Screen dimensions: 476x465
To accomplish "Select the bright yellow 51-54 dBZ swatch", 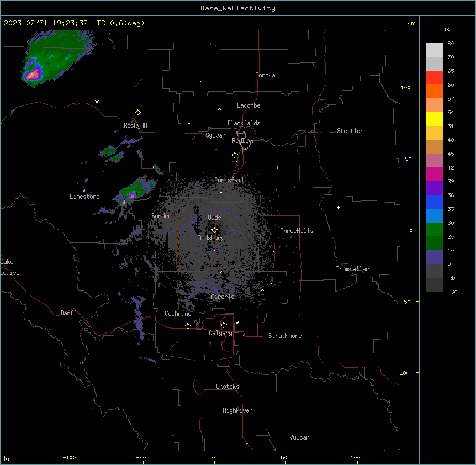I will point(434,119).
